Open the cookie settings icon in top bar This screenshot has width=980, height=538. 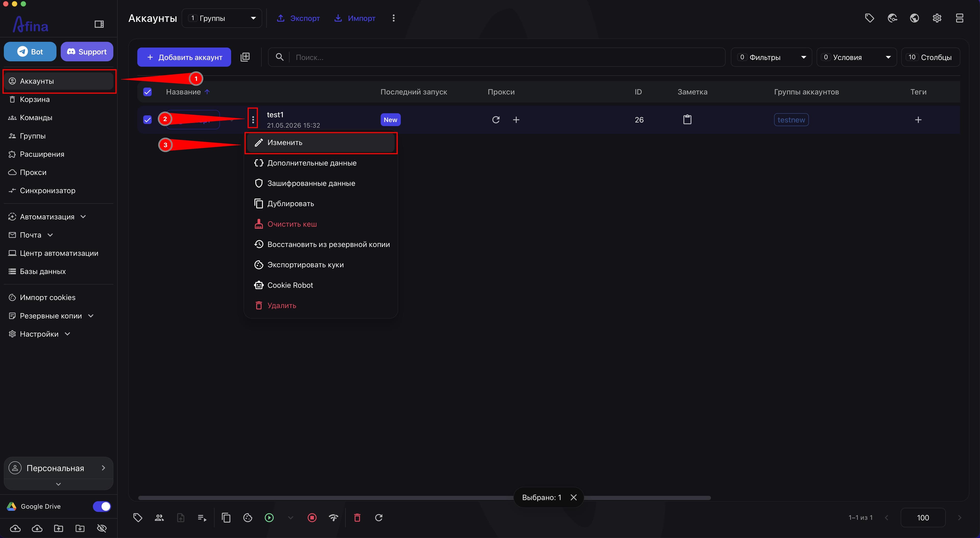[x=892, y=18]
